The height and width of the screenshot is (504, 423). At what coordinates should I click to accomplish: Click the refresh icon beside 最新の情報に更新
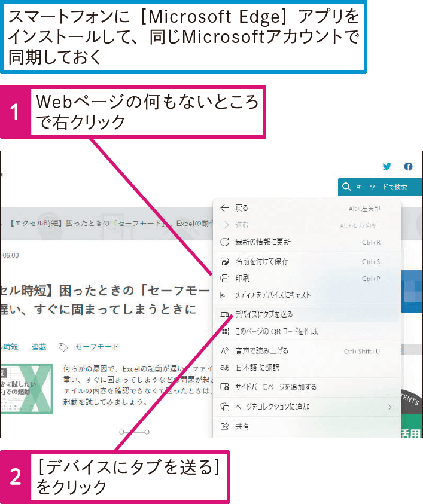point(224,242)
